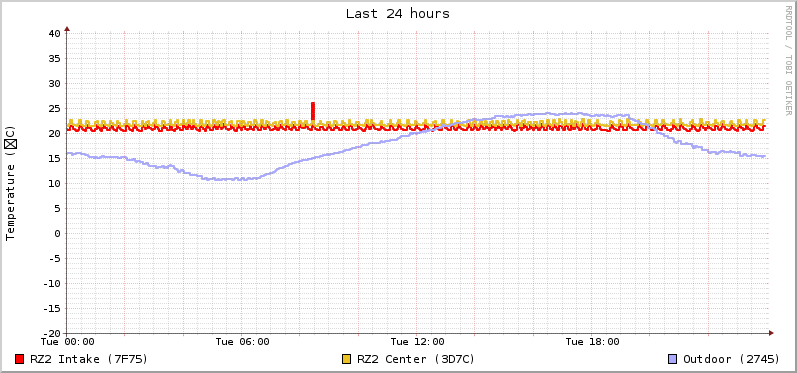Select the RZ2 Center (3D7C) legend label

416,359
